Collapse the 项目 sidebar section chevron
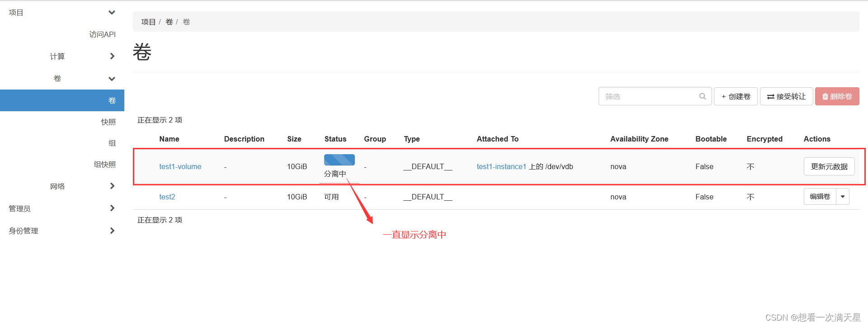The image size is (868, 326). [112, 12]
